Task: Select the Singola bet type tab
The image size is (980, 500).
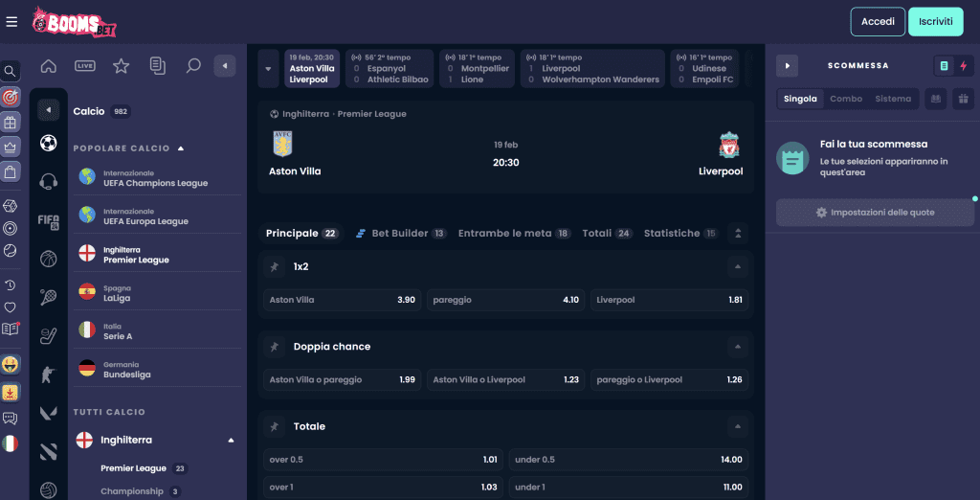Action: (800, 99)
